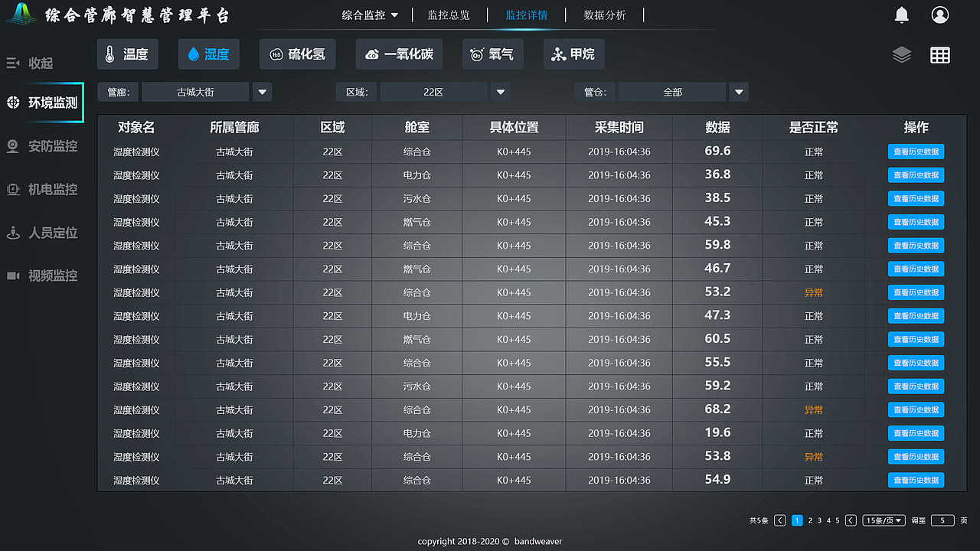Open the 硫化氢 hydrogen sulfide monitoring panel
This screenshot has width=980, height=551.
pyautogui.click(x=297, y=54)
